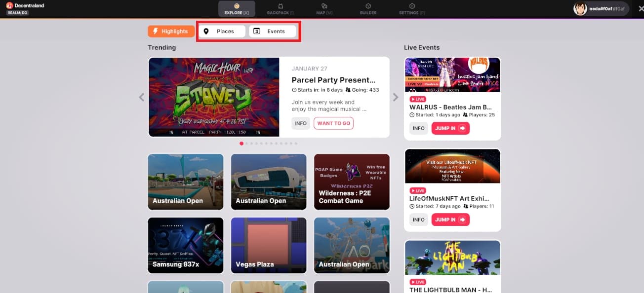This screenshot has width=644, height=293.
Task: Click the JANUARY 27 date label
Action: 310,69
